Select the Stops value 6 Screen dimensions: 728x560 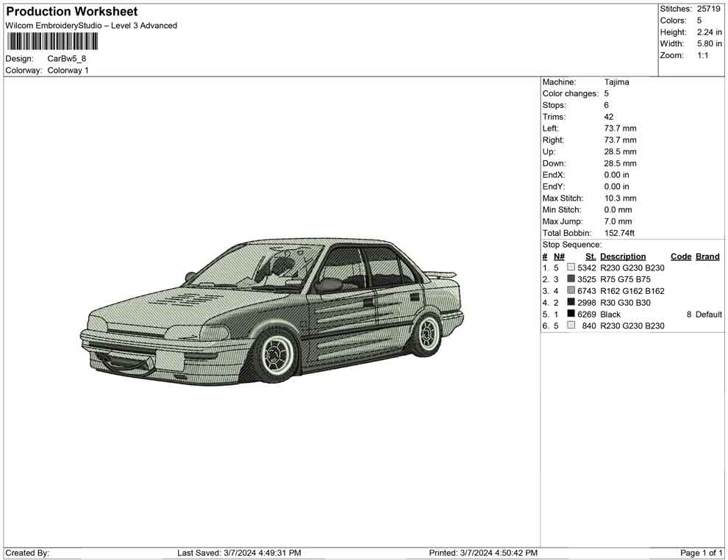pos(607,105)
